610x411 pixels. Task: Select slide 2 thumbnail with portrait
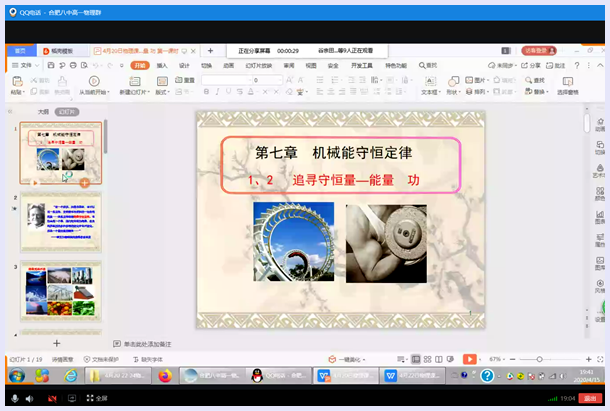61,222
